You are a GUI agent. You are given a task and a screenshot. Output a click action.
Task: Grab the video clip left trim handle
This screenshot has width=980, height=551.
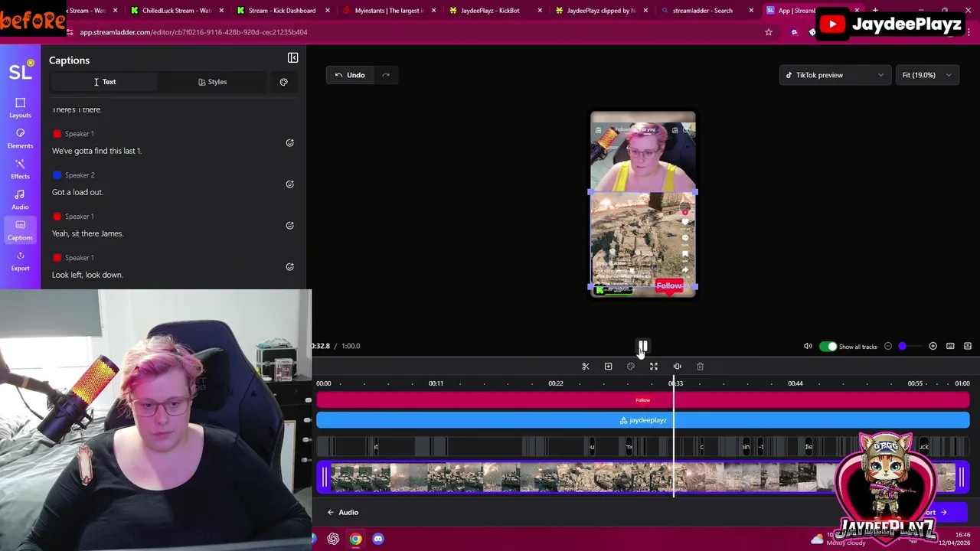click(x=324, y=478)
